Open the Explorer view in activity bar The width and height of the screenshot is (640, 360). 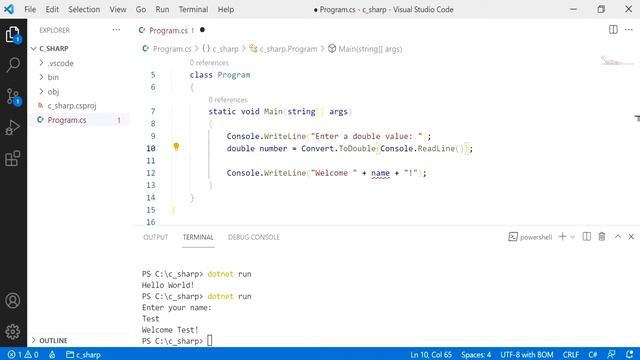(13, 34)
